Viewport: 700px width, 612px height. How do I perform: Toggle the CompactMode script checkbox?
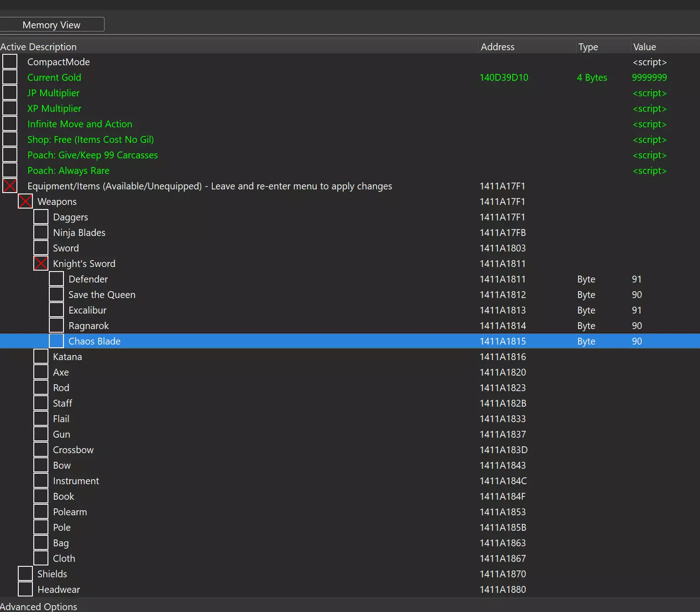click(10, 62)
